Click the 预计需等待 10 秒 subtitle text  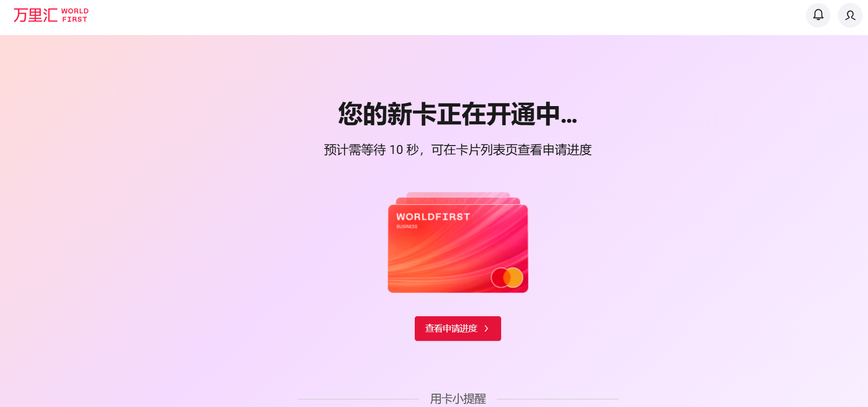tap(371, 150)
